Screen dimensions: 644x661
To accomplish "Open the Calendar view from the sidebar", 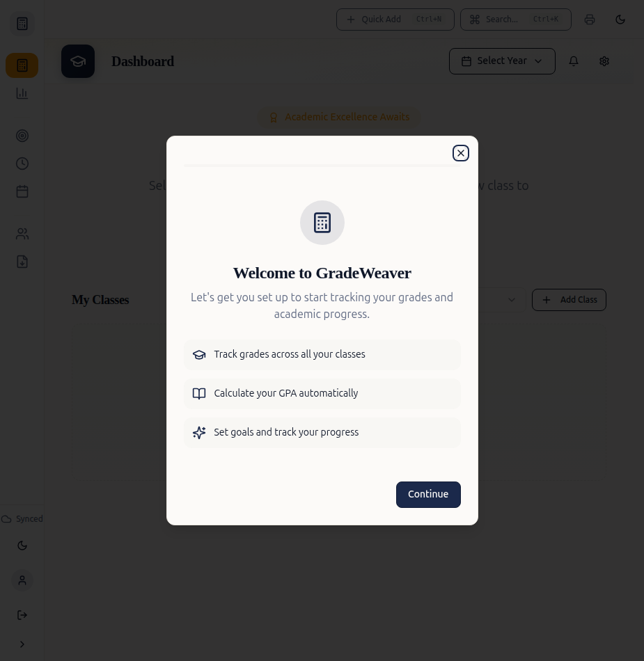I will coord(22,191).
